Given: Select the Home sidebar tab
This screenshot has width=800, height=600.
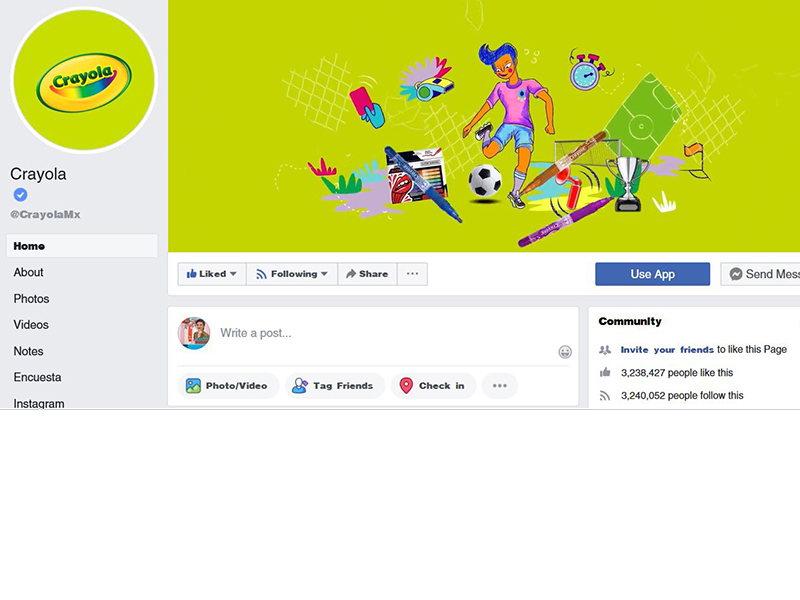Looking at the screenshot, I should pyautogui.click(x=82, y=246).
